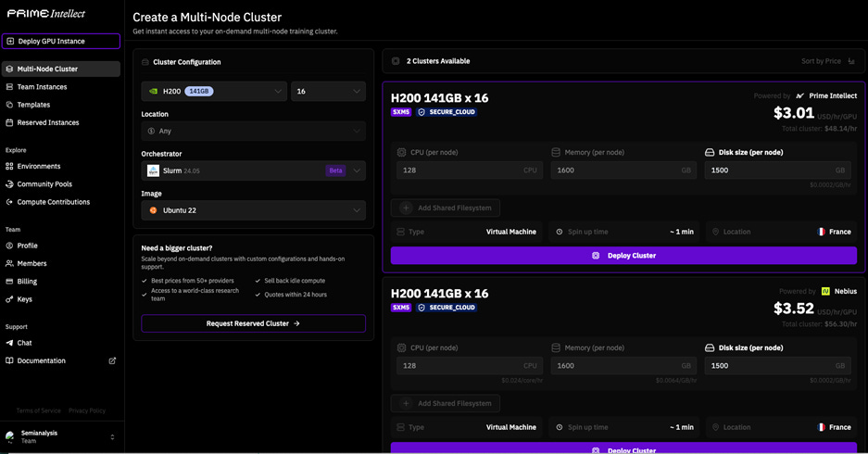Deploy the $3.01 Prime Intellect cluster
The image size is (868, 454).
pos(623,255)
